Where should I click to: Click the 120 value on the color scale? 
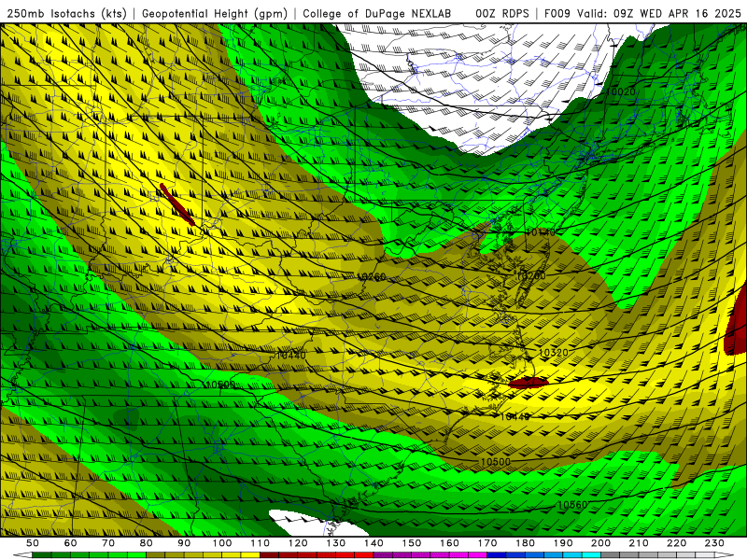click(298, 543)
